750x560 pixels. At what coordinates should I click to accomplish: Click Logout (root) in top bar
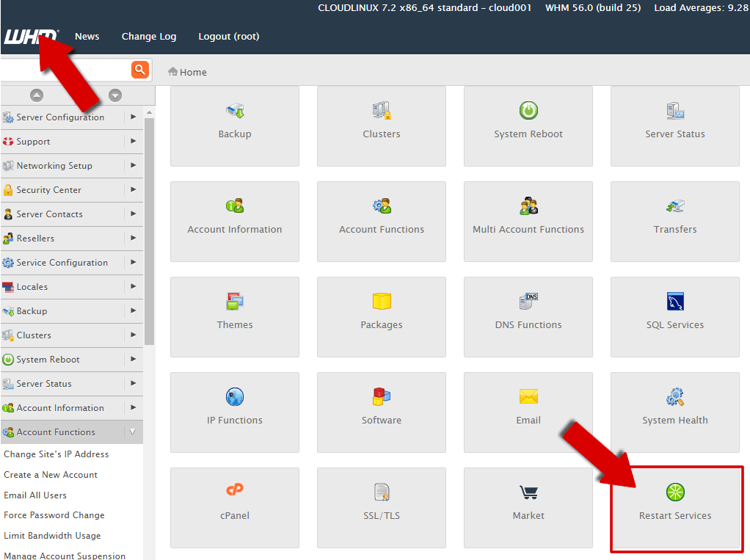229,37
